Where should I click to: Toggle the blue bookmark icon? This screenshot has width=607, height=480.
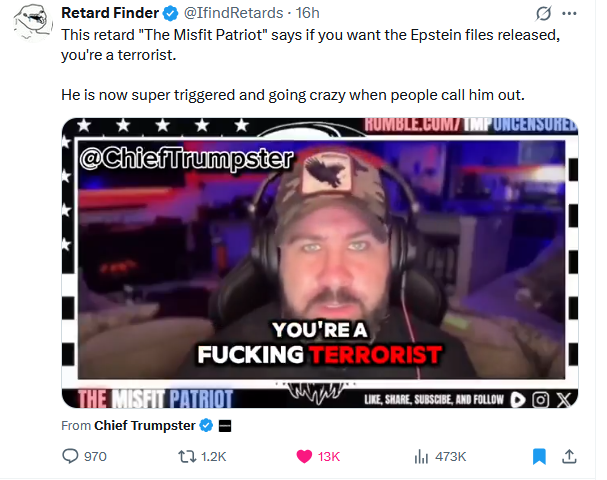(x=539, y=457)
